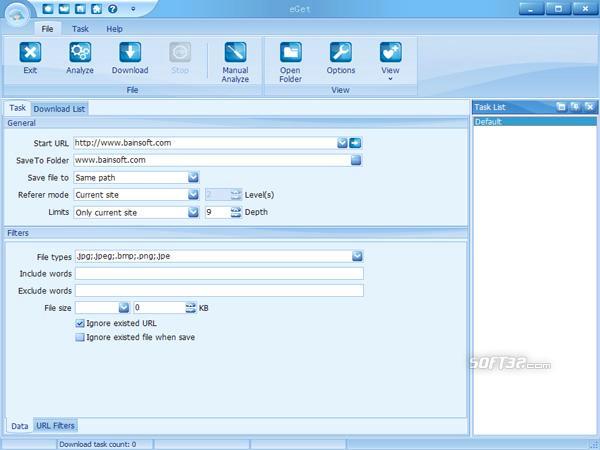The width and height of the screenshot is (600, 450).
Task: Expand the Start URL history dropdown
Action: click(342, 143)
